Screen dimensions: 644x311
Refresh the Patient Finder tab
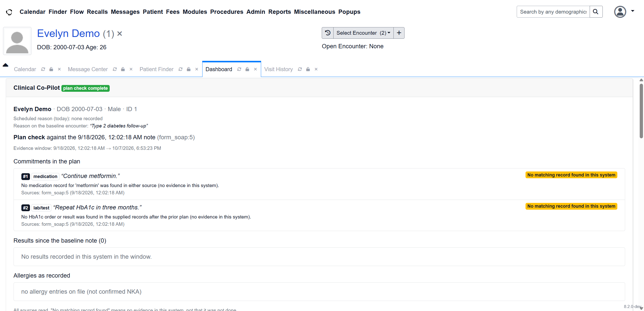coord(181,69)
